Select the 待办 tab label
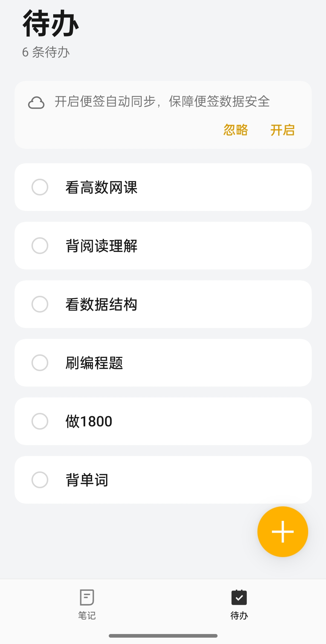This screenshot has height=644, width=326. [x=239, y=615]
